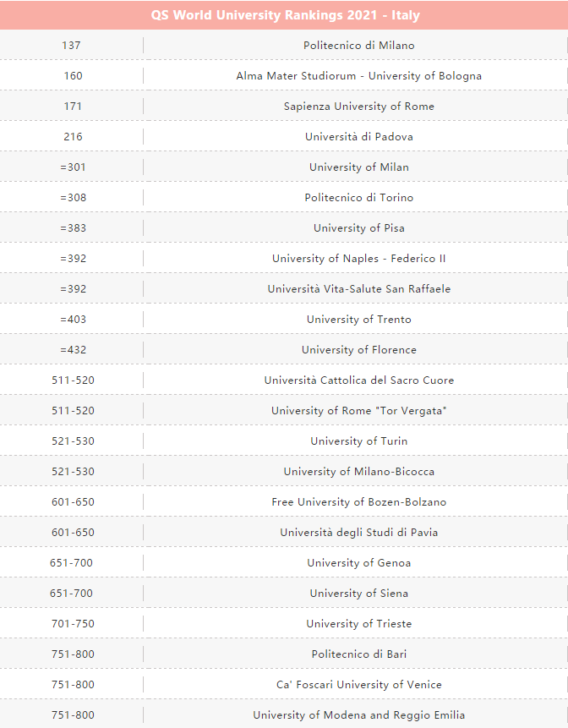Click Alma Mater Studiorum - University of Bologna
Viewport: 568px width, 728px height.
(x=358, y=76)
